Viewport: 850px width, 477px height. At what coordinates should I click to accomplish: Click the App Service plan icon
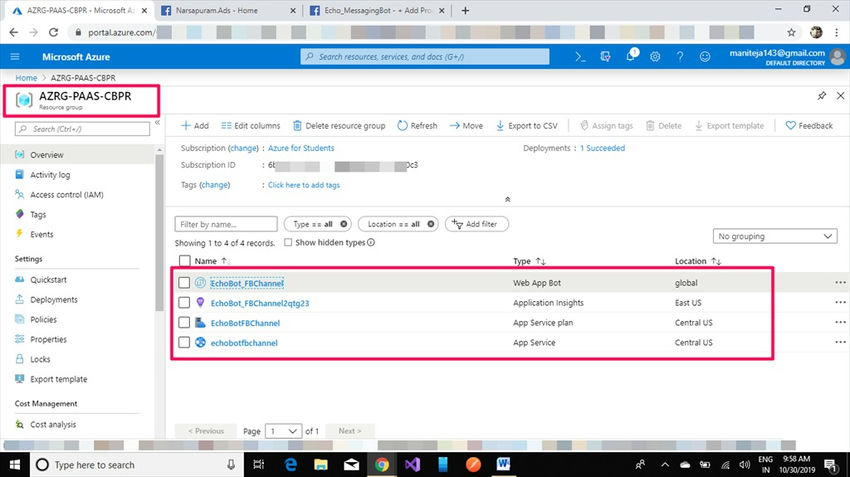click(200, 323)
